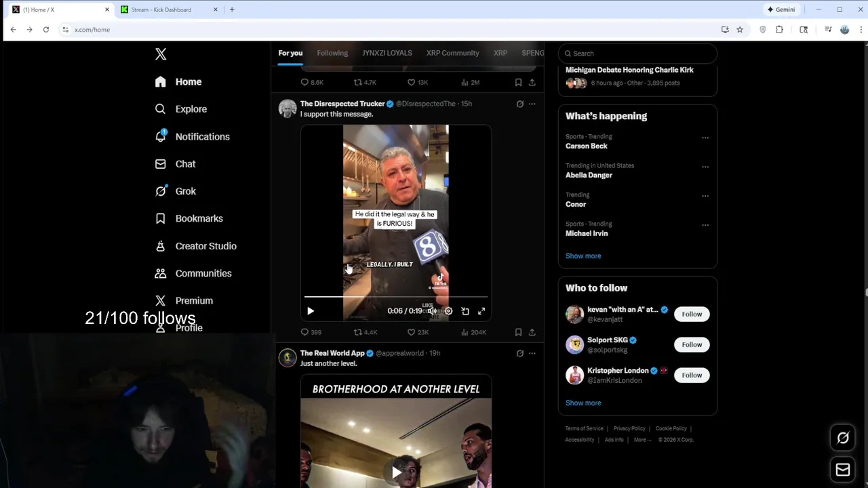The height and width of the screenshot is (488, 868).
Task: Switch to XRP tab
Action: pos(500,53)
